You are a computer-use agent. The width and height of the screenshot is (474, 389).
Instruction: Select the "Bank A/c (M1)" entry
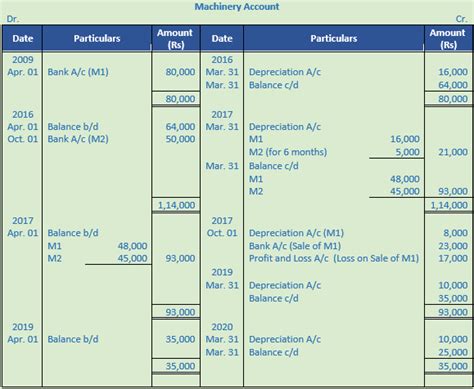pyautogui.click(x=78, y=72)
